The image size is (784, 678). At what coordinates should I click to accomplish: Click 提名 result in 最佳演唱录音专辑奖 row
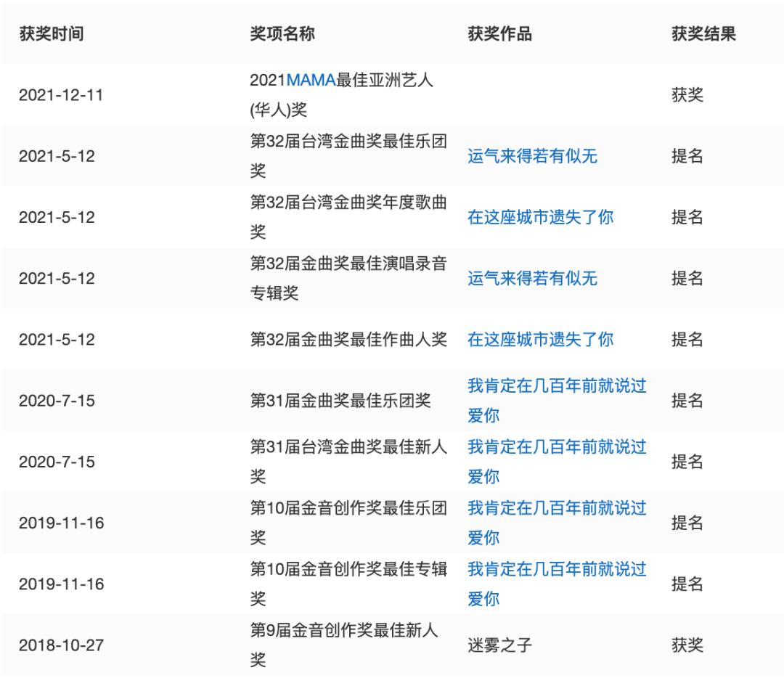pos(687,279)
